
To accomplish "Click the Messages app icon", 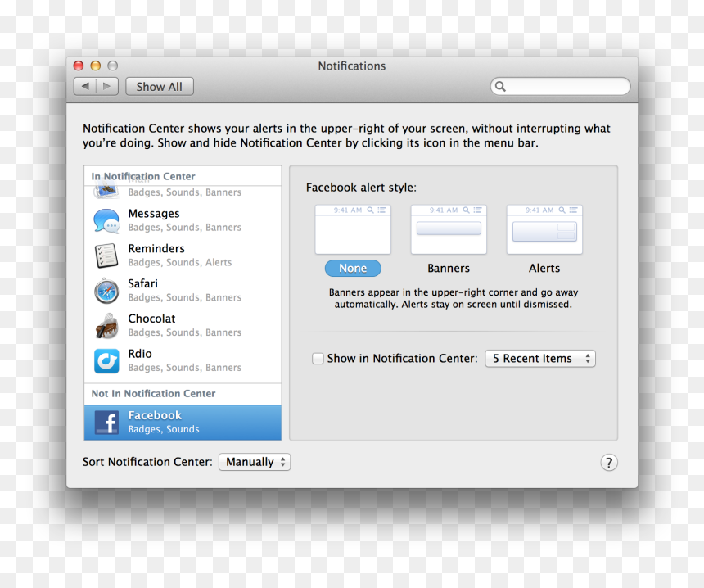I will pyautogui.click(x=106, y=220).
